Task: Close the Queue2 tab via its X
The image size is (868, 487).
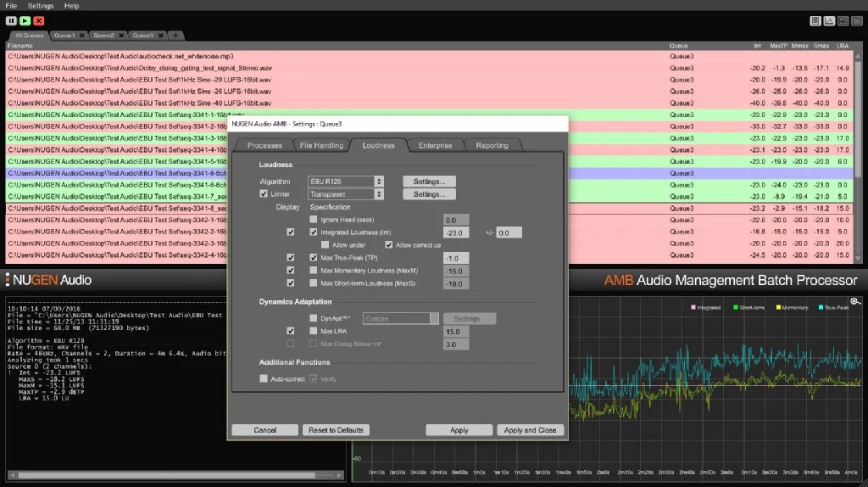Action: (x=121, y=36)
